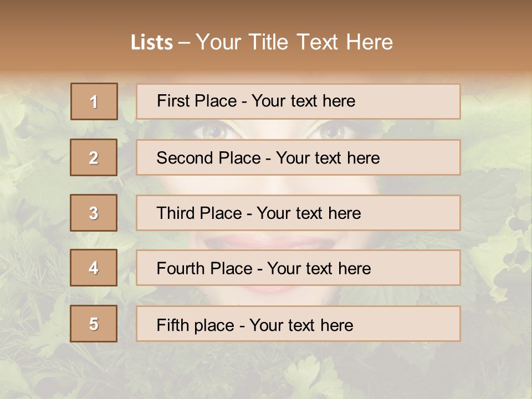The image size is (532, 399).
Task: Select the Third Place text bar
Action: point(298,213)
